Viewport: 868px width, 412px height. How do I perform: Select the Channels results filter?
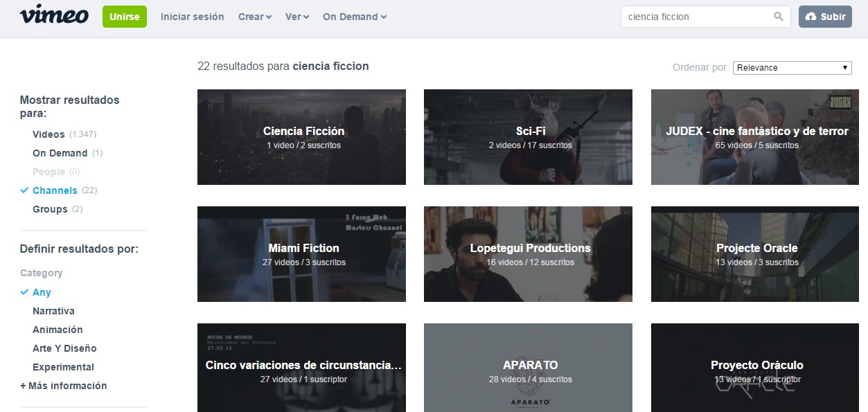[x=55, y=190]
